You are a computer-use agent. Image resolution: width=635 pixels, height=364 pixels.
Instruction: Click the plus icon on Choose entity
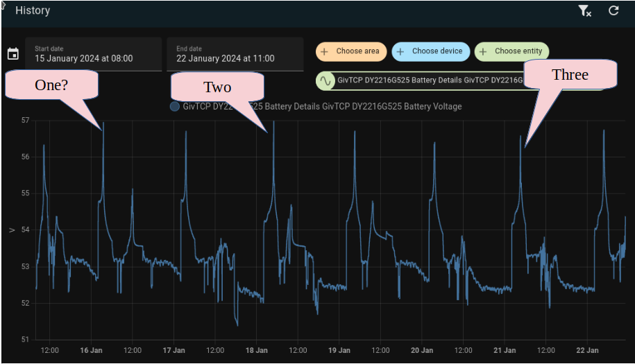pyautogui.click(x=483, y=51)
